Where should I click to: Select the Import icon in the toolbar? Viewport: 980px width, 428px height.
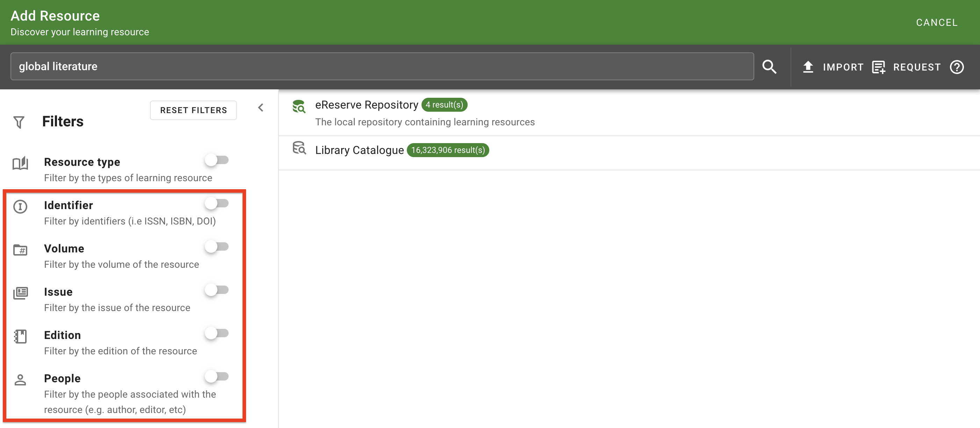[x=808, y=67]
